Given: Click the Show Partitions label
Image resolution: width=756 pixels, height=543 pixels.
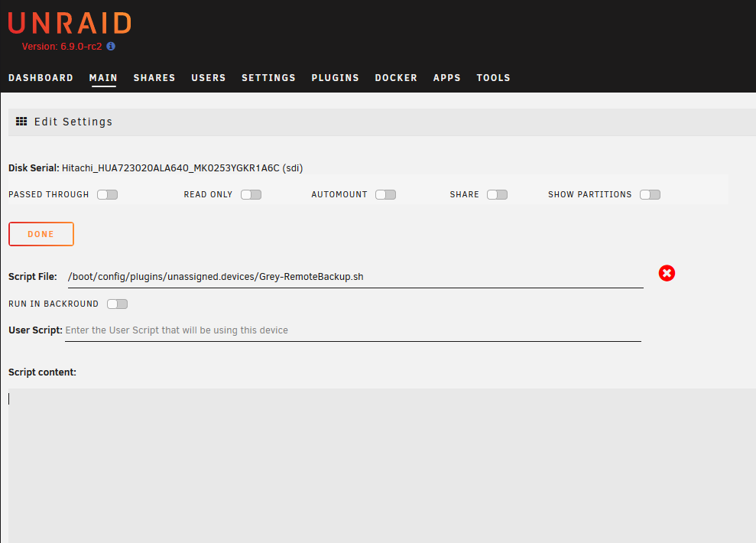Looking at the screenshot, I should tap(589, 194).
